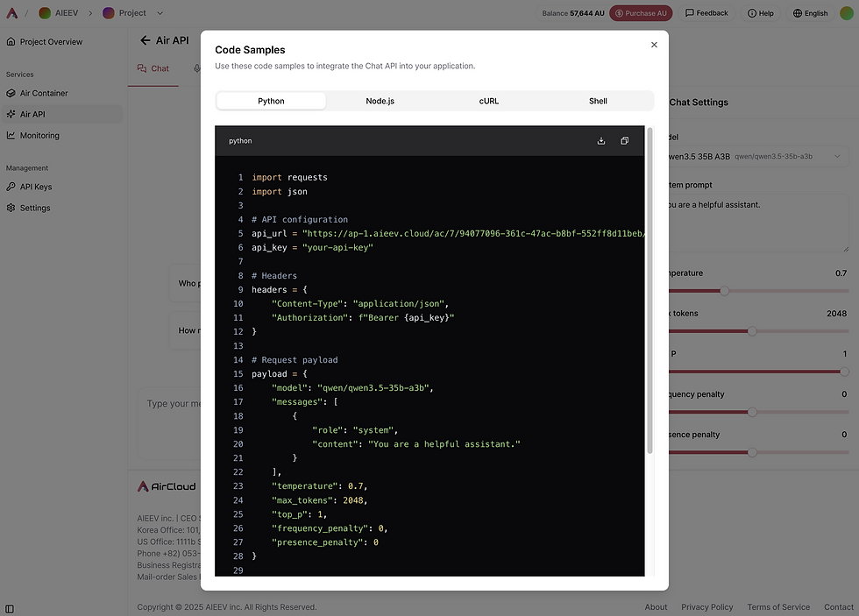Open the Feedback button
The width and height of the screenshot is (859, 616).
point(706,13)
